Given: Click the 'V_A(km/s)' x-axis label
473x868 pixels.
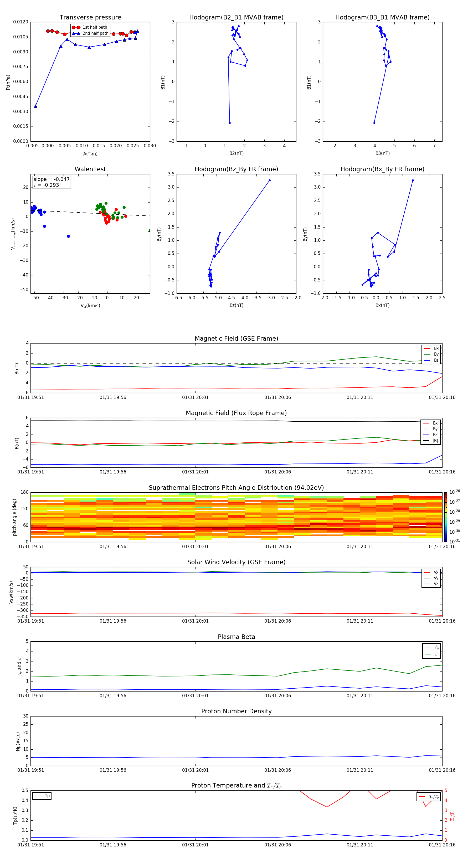Looking at the screenshot, I should [90, 306].
